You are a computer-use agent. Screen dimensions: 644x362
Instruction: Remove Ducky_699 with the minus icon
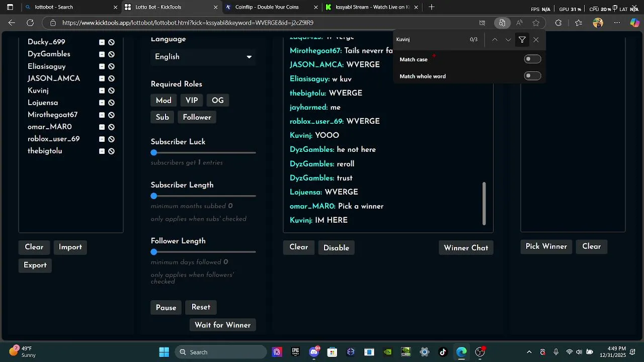click(x=102, y=42)
